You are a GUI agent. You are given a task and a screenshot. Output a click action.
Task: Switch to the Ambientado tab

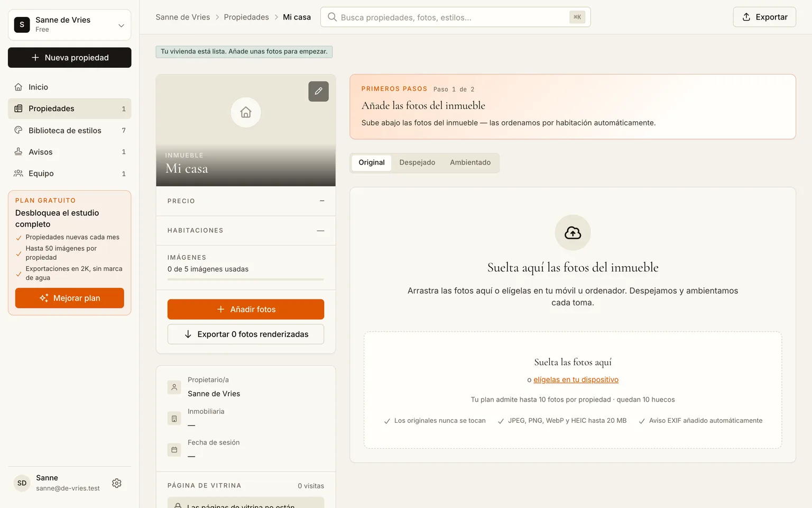tap(470, 162)
